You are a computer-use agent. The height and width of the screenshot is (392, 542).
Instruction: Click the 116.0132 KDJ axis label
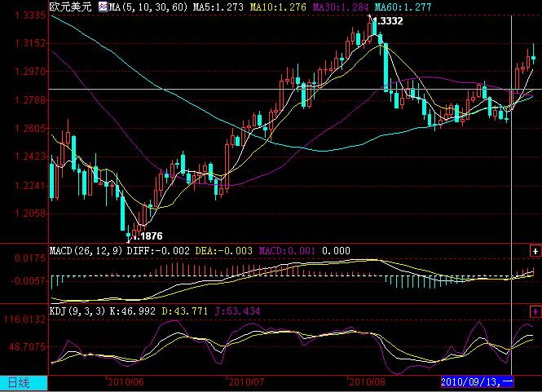(x=24, y=319)
